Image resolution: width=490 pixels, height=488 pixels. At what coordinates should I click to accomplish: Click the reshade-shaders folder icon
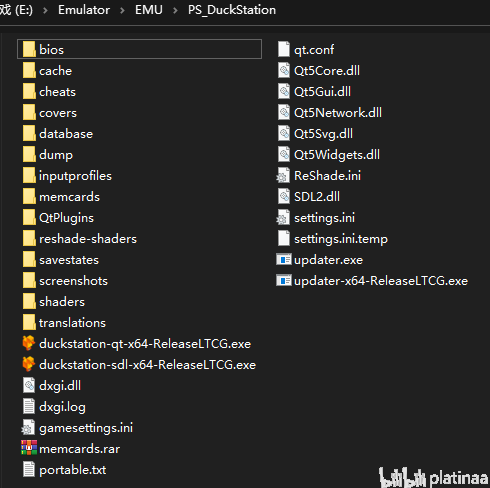29,239
